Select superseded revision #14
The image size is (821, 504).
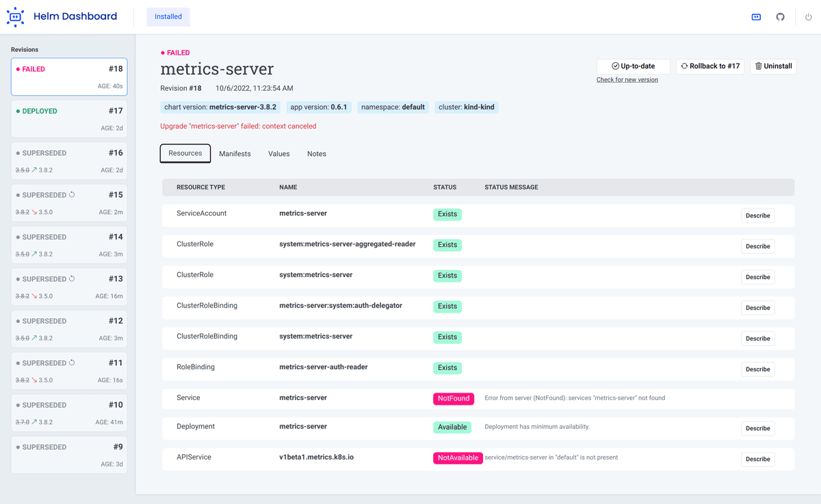click(x=69, y=245)
